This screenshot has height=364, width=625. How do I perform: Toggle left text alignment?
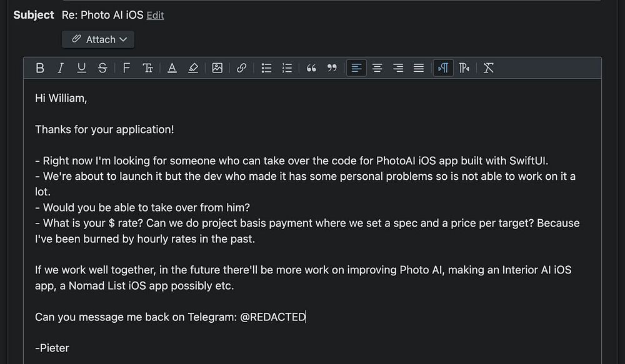click(x=356, y=68)
